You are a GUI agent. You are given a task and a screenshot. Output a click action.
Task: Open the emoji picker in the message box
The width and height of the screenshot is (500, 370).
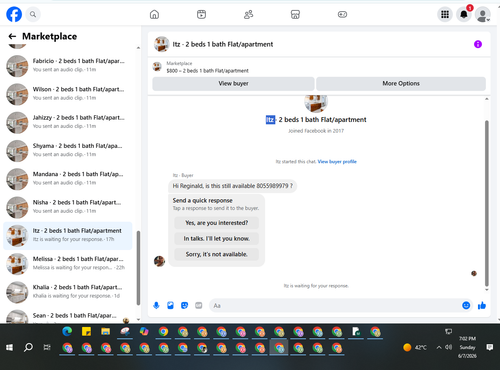tap(466, 305)
